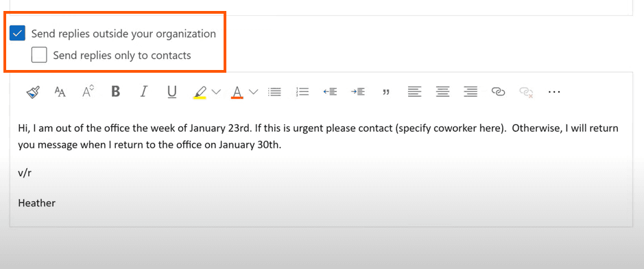Image resolution: width=644 pixels, height=269 pixels.
Task: Toggle underline formatting
Action: tap(171, 92)
